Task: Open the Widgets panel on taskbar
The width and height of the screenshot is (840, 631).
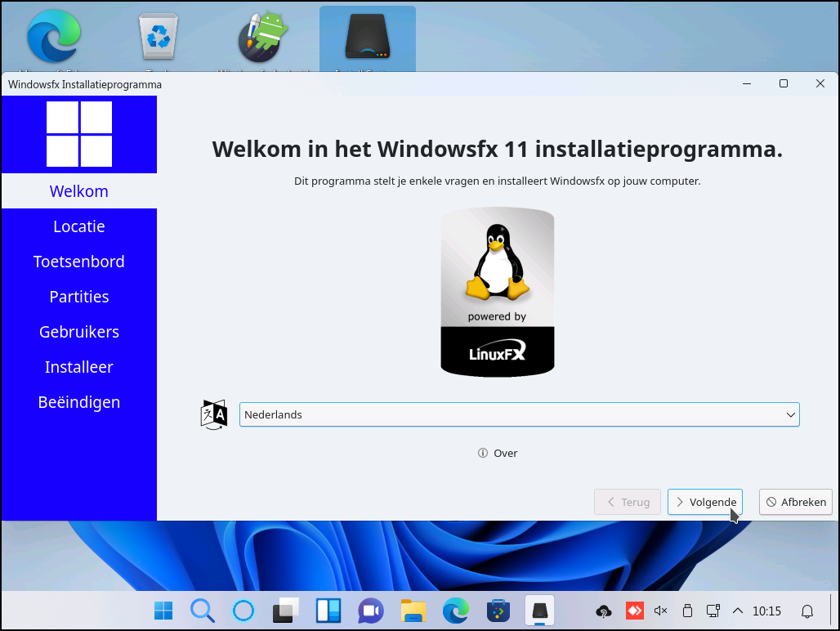Action: click(328, 611)
